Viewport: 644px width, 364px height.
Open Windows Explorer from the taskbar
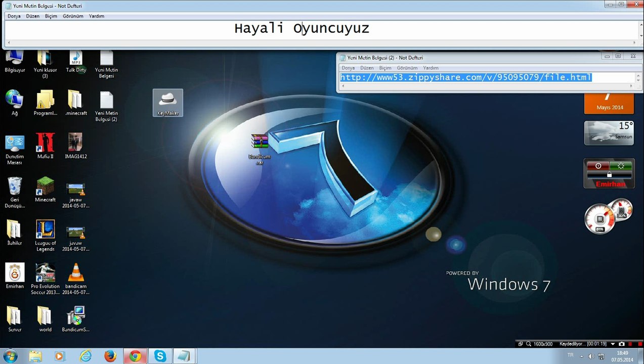[x=35, y=356]
